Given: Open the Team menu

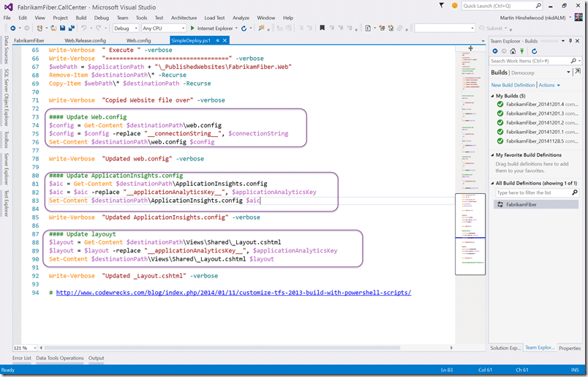Looking at the screenshot, I should click(x=122, y=18).
